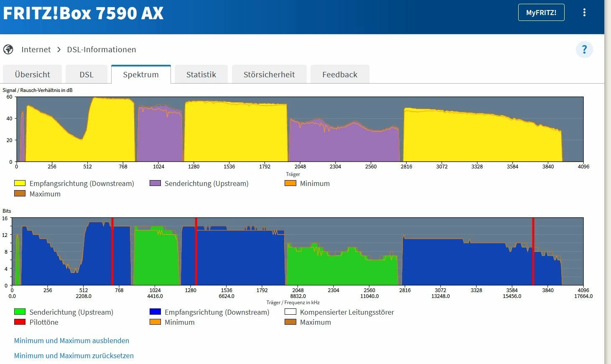Click the 'Pilottöne' legend text

[x=44, y=322]
